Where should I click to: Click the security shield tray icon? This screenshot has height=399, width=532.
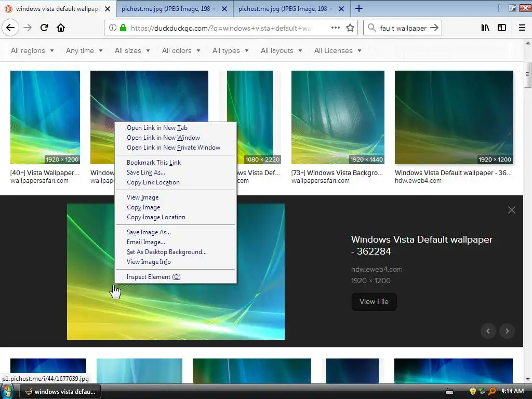point(473,392)
